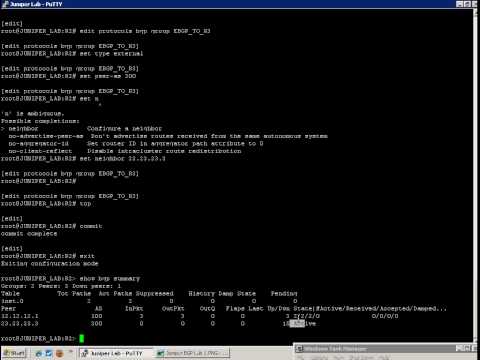This screenshot has width=480, height=360.
Task: Click the 'set type external' command line
Action: click(x=72, y=54)
